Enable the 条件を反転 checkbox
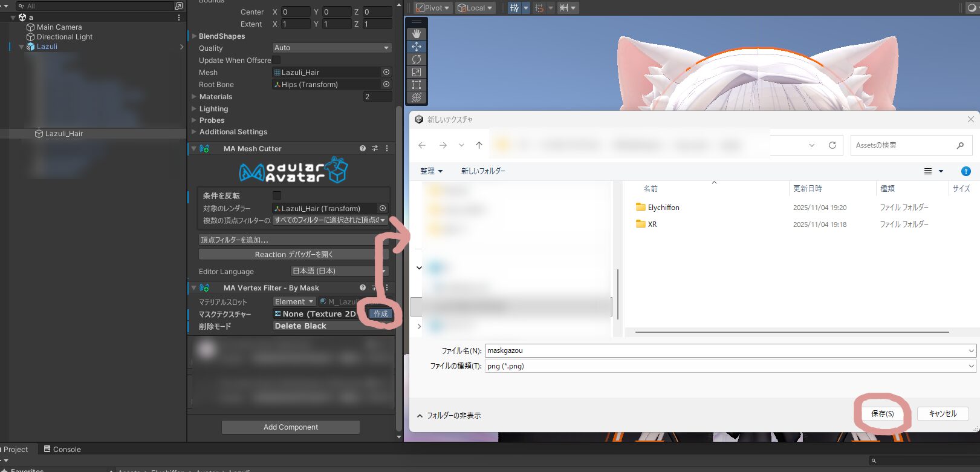Image resolution: width=980 pixels, height=472 pixels. pos(276,195)
